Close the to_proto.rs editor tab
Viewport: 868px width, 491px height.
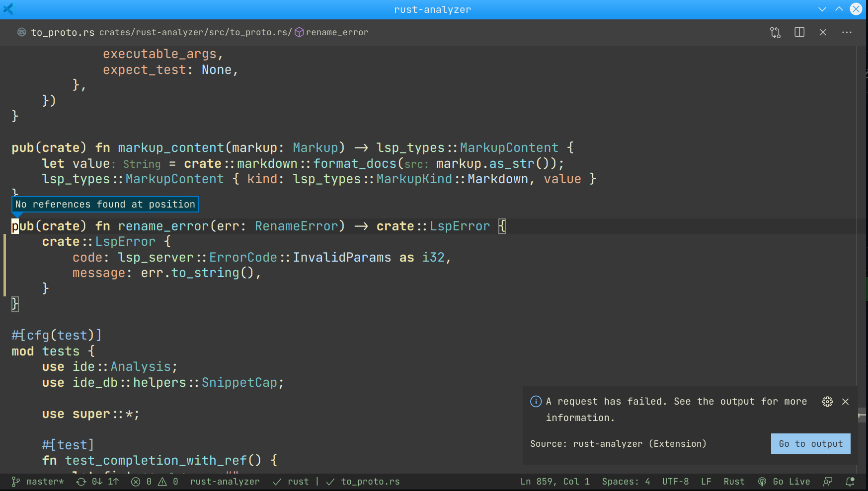point(823,32)
